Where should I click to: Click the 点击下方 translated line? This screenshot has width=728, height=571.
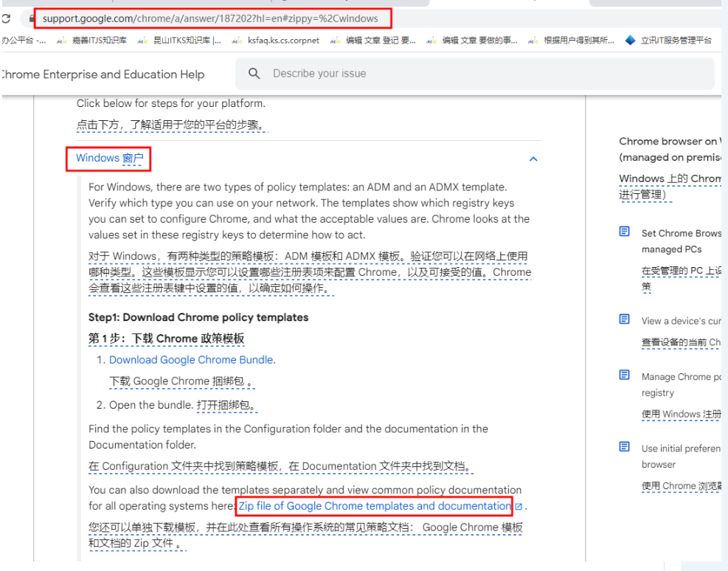(x=172, y=125)
